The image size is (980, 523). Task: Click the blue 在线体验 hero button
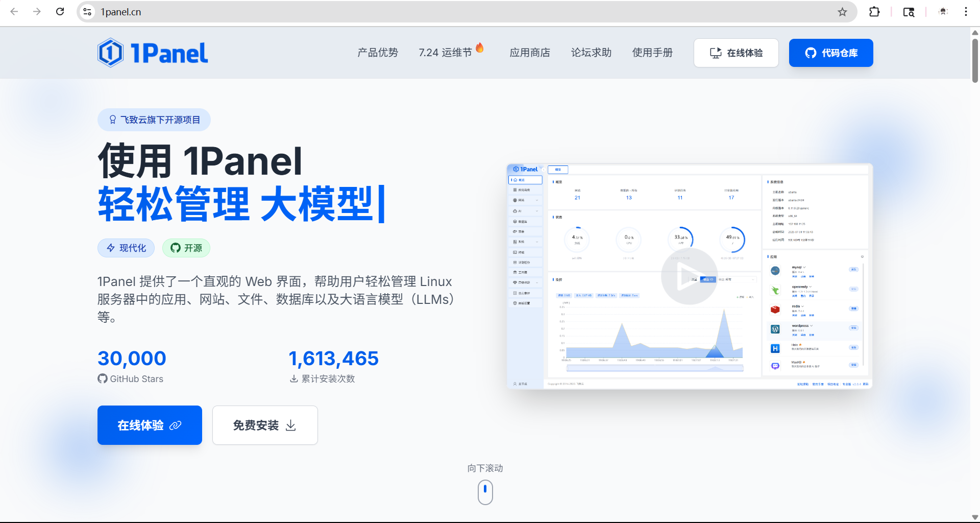[150, 425]
